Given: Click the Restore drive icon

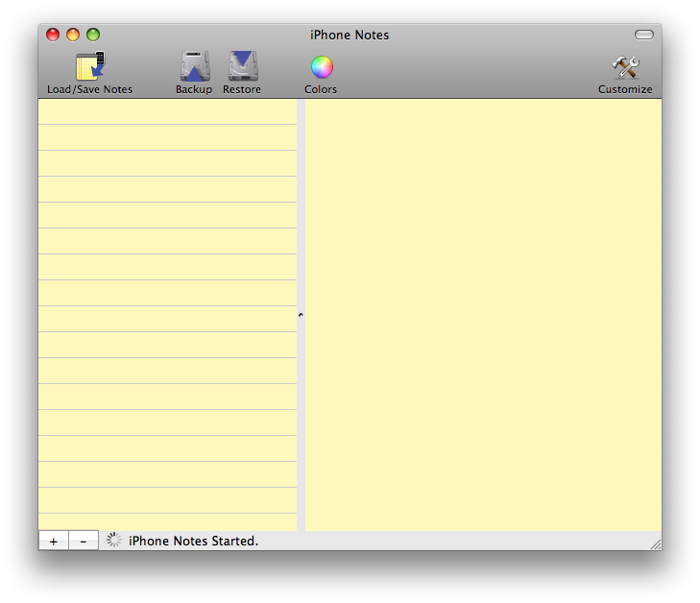Looking at the screenshot, I should [x=243, y=66].
